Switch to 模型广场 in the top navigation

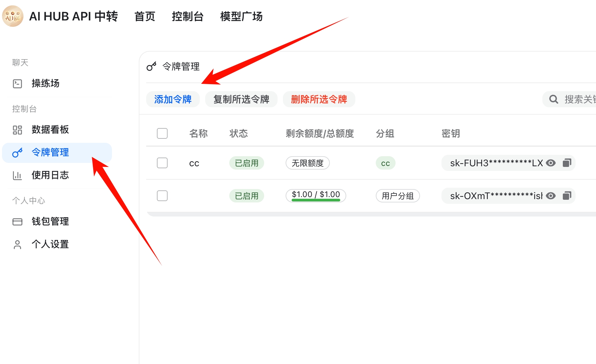[241, 16]
